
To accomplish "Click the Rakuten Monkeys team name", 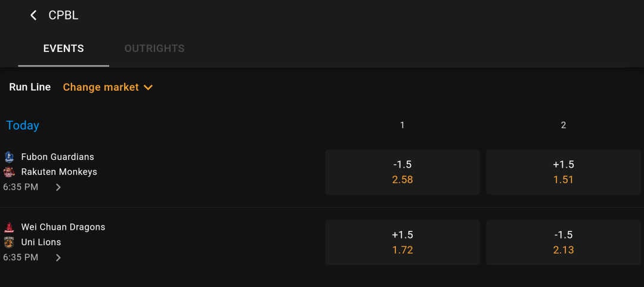I will [59, 172].
